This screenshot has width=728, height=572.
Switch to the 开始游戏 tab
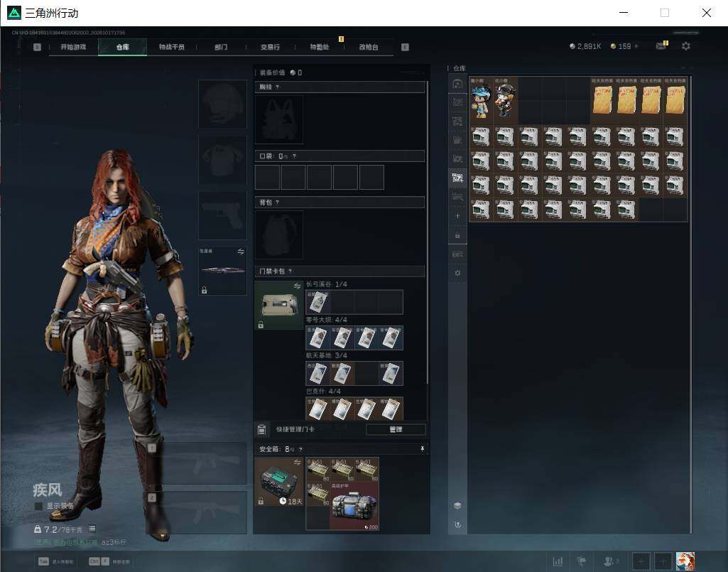(73, 47)
